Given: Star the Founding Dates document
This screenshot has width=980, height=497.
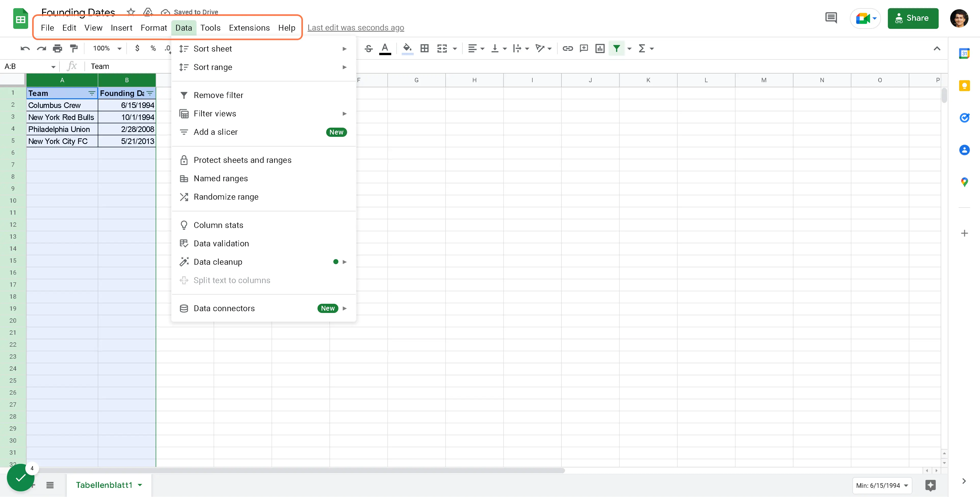Looking at the screenshot, I should [x=131, y=12].
